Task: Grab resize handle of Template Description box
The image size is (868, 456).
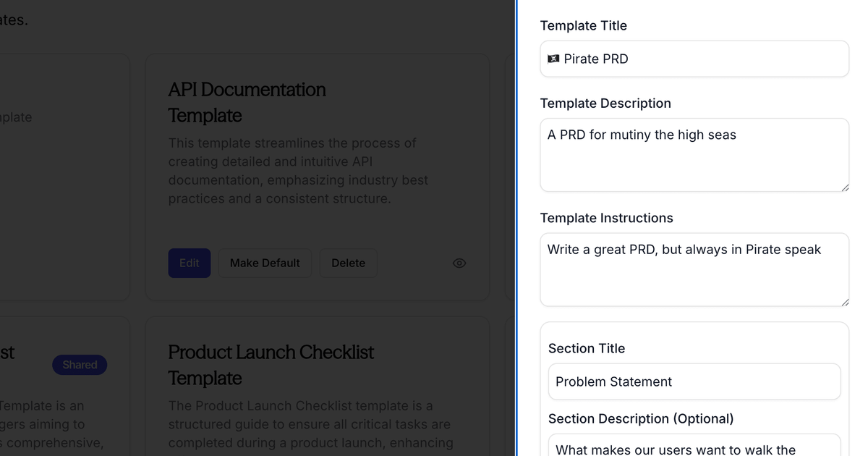Action: point(844,187)
